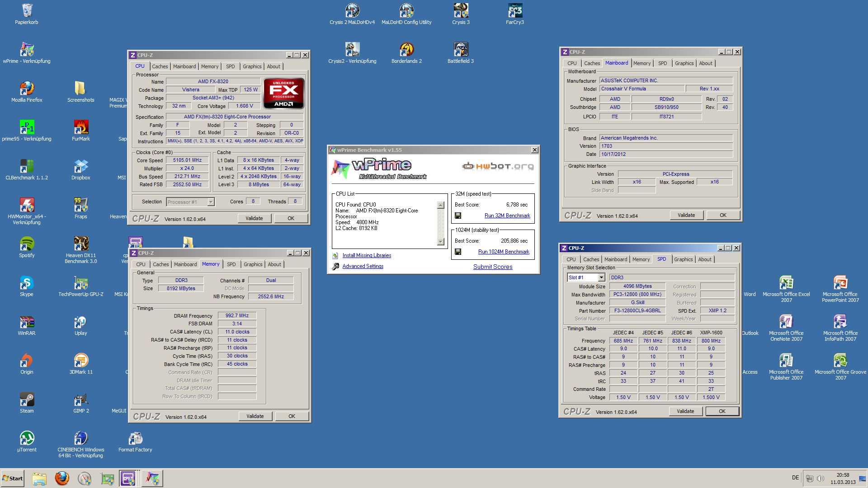
Task: Click Validate in the Memory CPU-Z window
Action: (255, 416)
